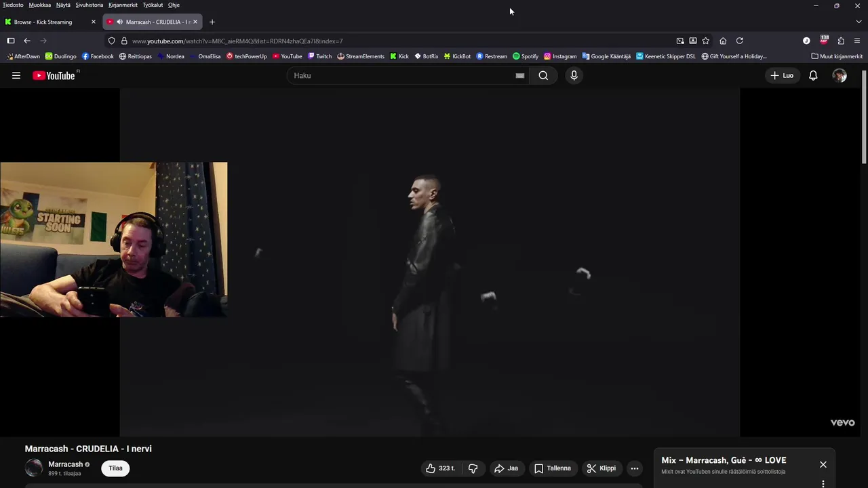This screenshot has height=488, width=868.
Task: Create a clip with Klippi
Action: point(601,468)
